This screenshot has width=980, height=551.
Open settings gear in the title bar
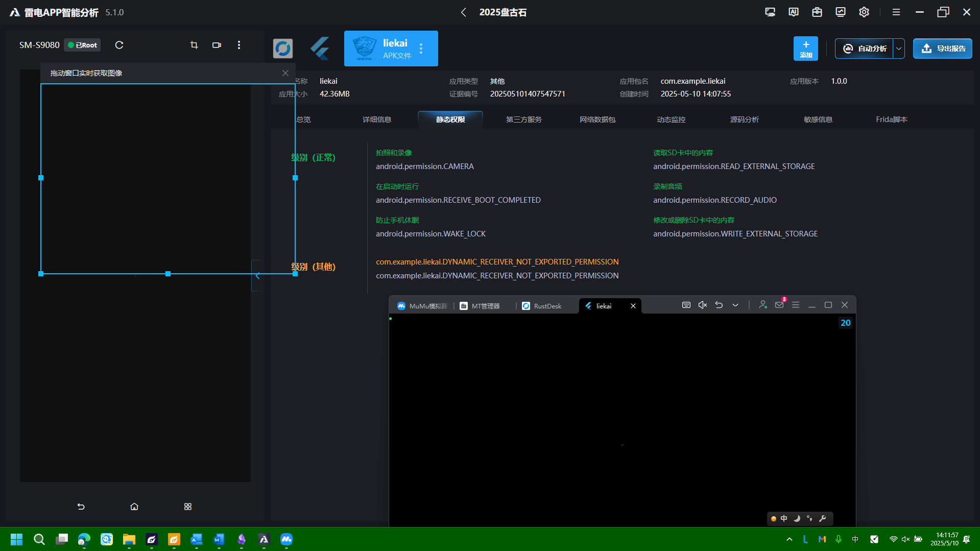pos(864,12)
